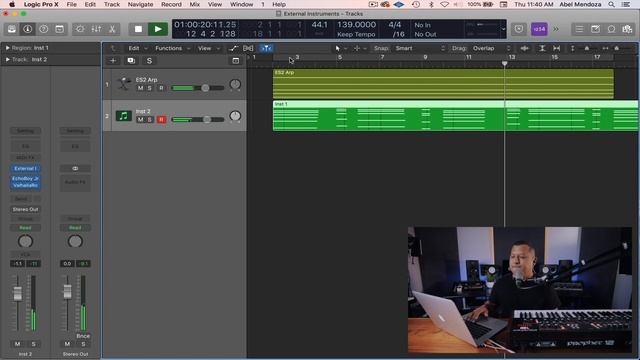Open the Loop Browser button
Screen dimensions: 640x360
[x=611, y=29]
